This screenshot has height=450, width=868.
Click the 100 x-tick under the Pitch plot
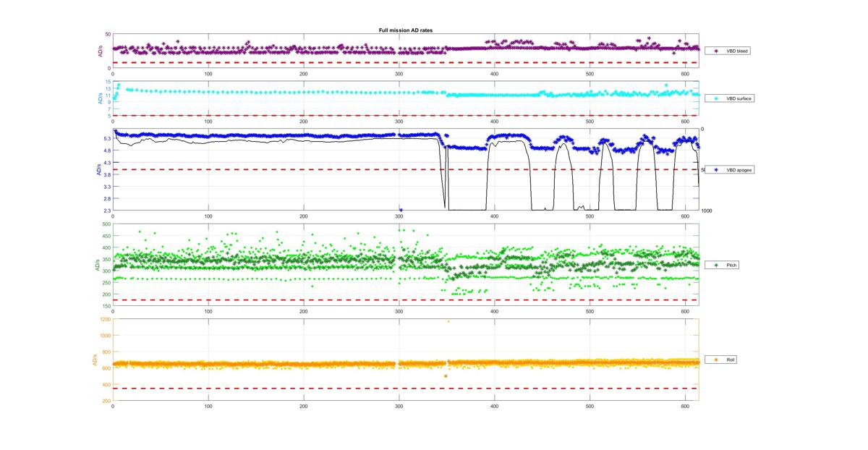coord(208,313)
